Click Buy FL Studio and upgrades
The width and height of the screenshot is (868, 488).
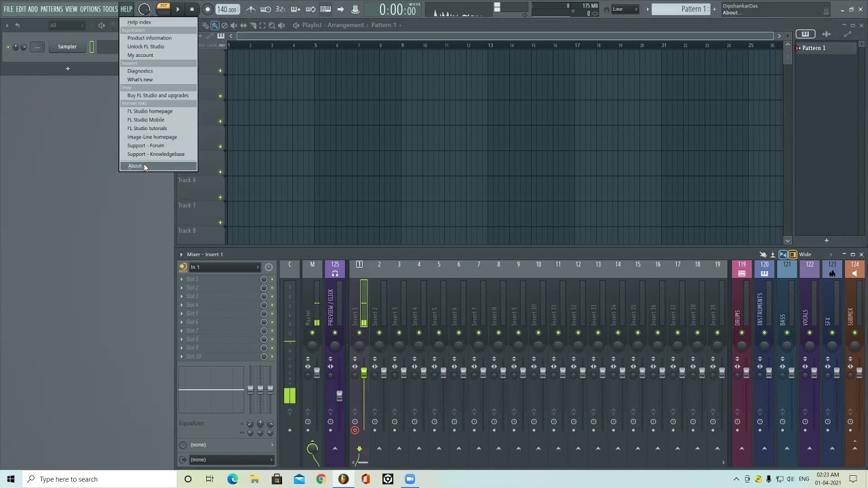(158, 95)
